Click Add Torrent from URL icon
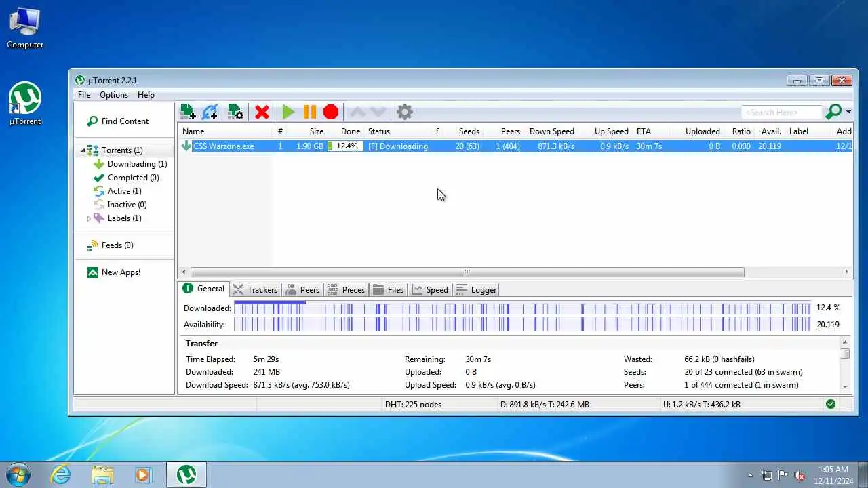This screenshot has width=868, height=488. [x=210, y=112]
